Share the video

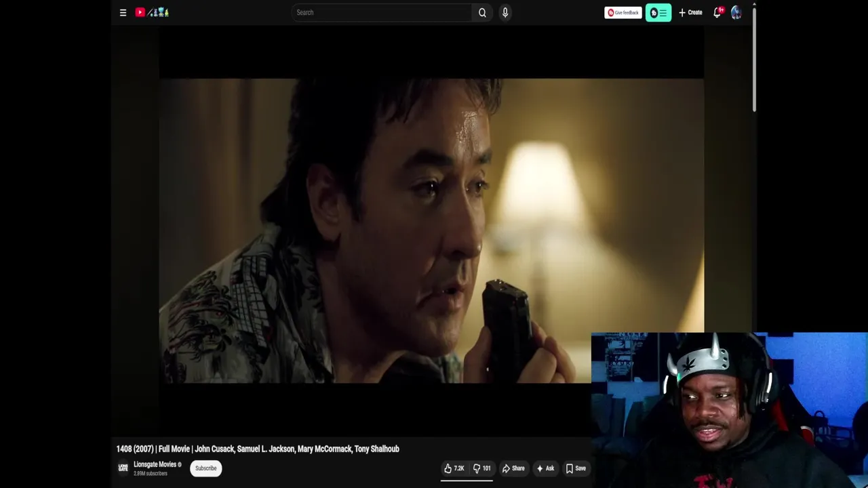(x=513, y=468)
